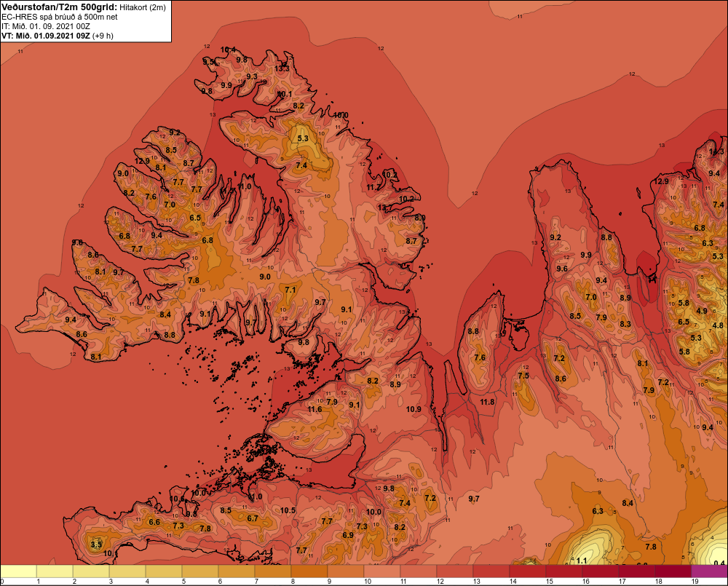This screenshot has width=728, height=586.
Task: Select the '1.1' temperature value
Action: click(x=581, y=561)
